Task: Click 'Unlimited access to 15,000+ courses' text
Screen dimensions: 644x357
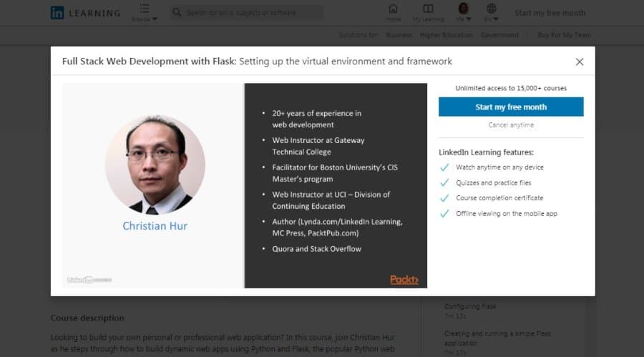Action: pyautogui.click(x=511, y=88)
